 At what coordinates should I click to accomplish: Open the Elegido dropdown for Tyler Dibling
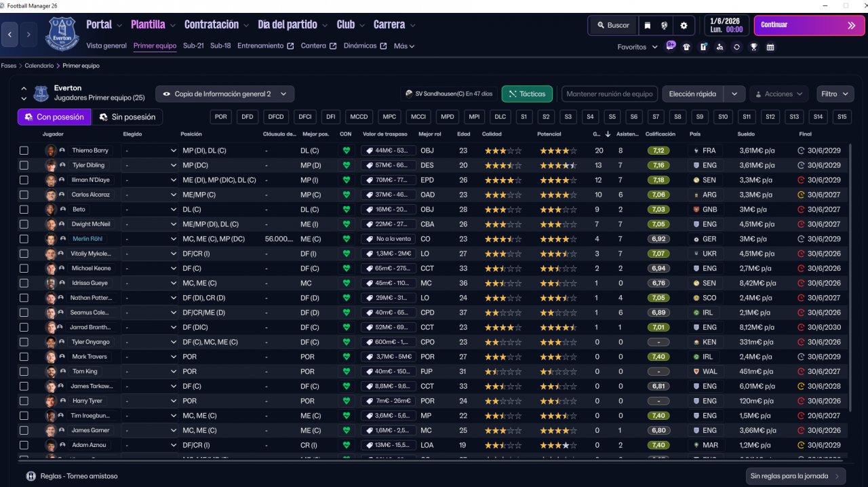click(150, 165)
